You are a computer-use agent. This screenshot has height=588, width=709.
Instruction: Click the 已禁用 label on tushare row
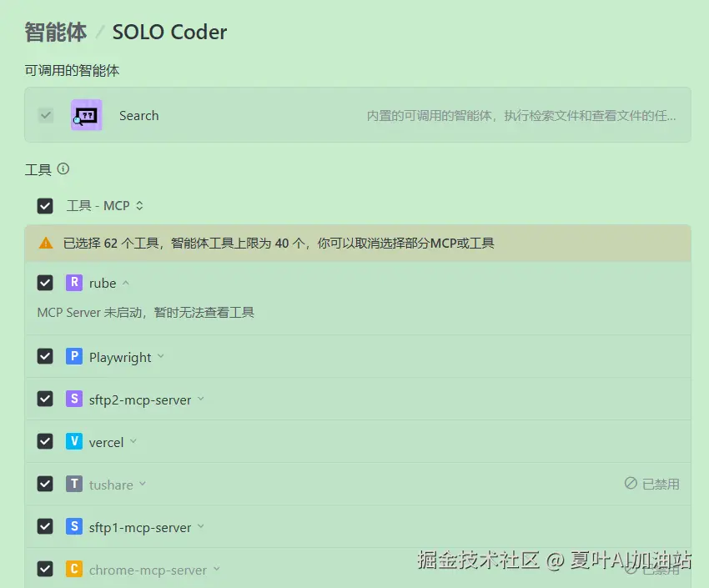pyautogui.click(x=661, y=484)
